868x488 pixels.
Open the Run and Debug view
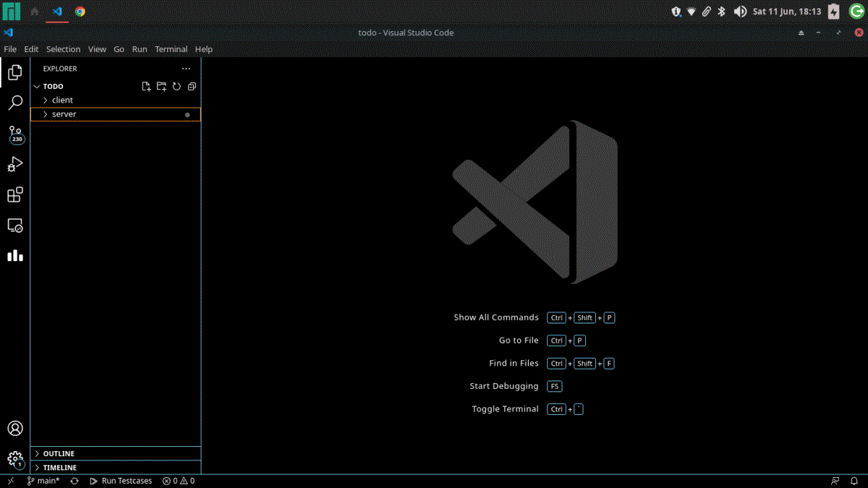(15, 164)
